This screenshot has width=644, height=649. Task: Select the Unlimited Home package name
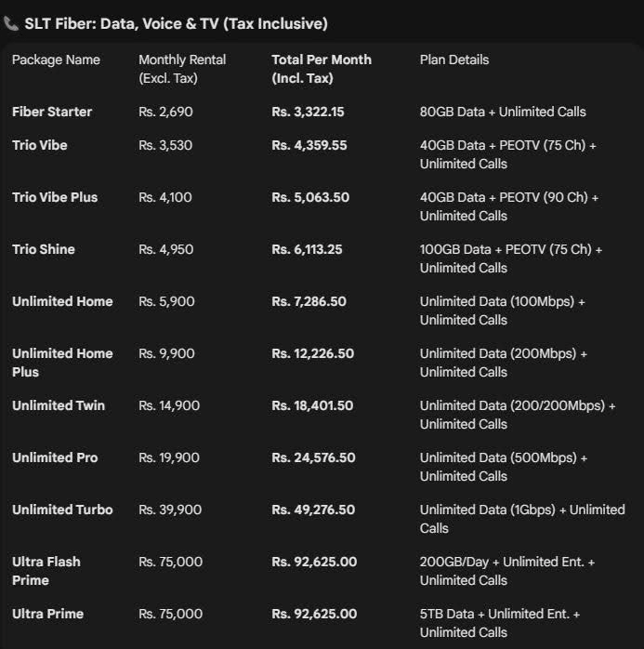(62, 301)
